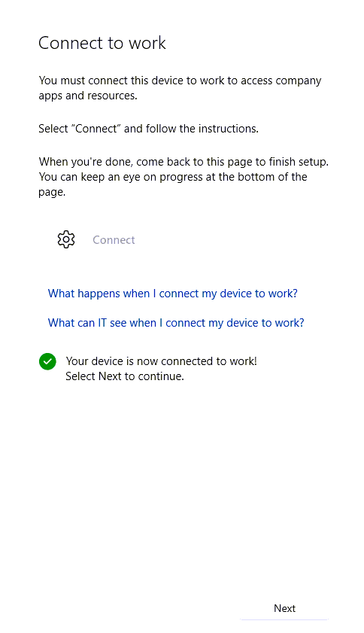Click the green checkmark success icon
The image size is (364, 633).
[x=47, y=361]
